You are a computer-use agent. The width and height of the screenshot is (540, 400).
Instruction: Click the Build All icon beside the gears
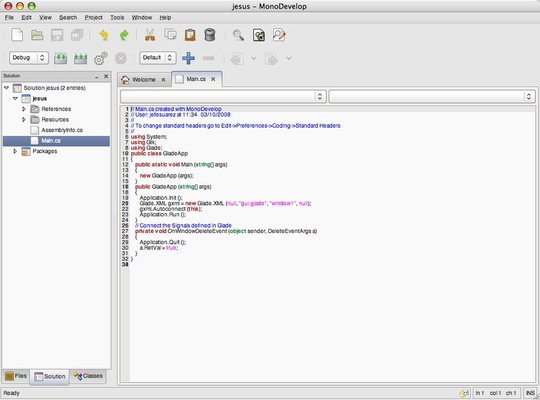click(x=81, y=58)
